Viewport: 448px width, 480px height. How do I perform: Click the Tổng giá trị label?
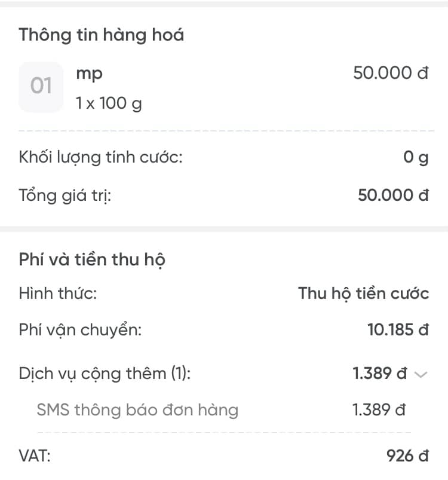(x=65, y=195)
